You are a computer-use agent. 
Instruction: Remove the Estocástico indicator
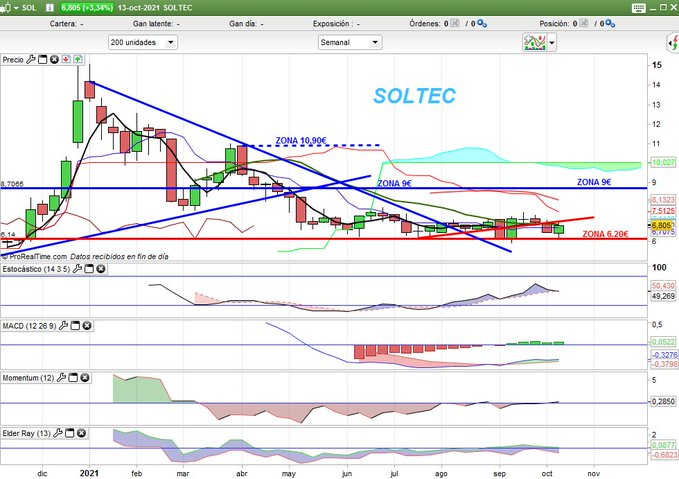[x=100, y=269]
